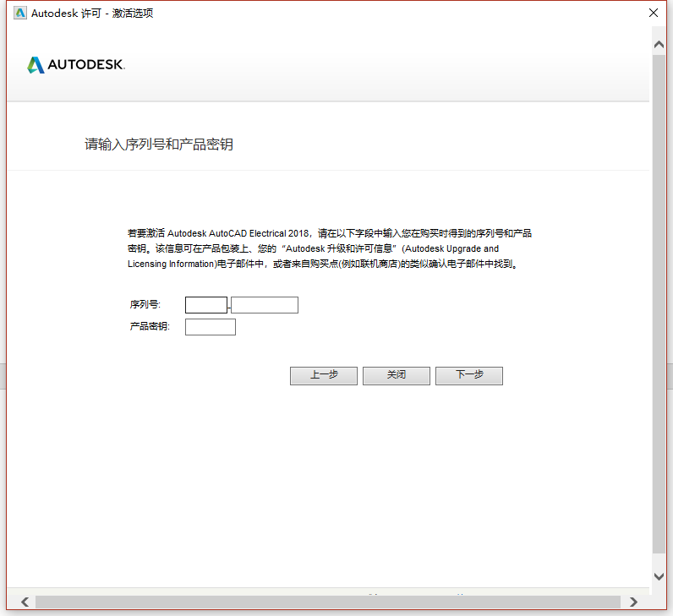Viewport: 673px width, 616px height.
Task: Click the 关闭 button
Action: 397,376
